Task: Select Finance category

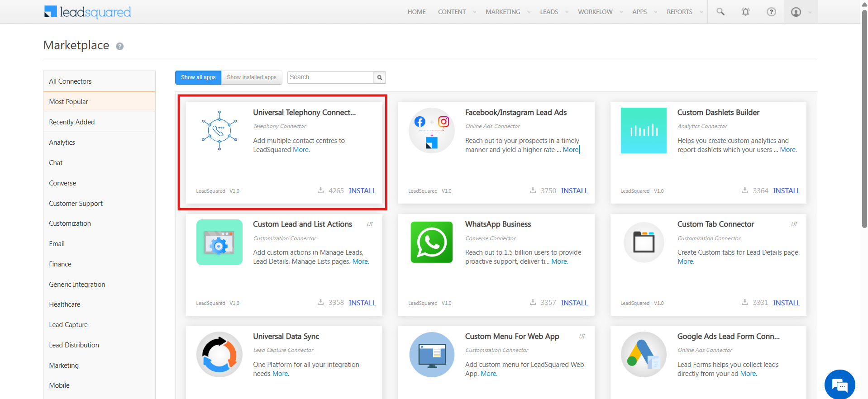Action: click(99, 264)
